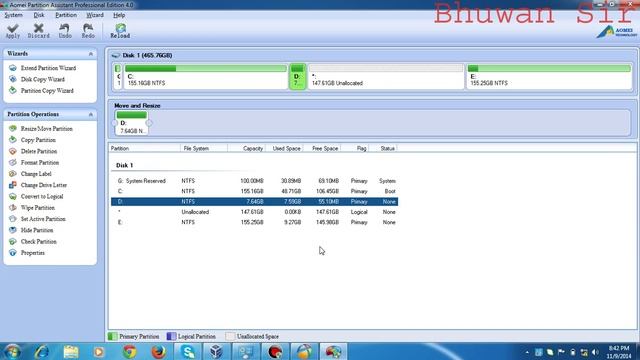Select Change Drive Letter icon
Image resolution: width=640 pixels, height=360 pixels.
pos(13,185)
